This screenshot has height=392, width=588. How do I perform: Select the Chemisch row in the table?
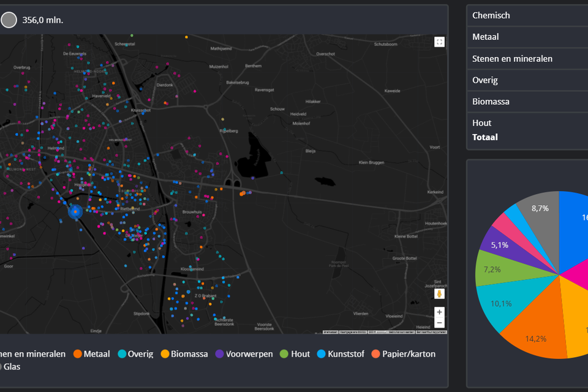click(527, 15)
